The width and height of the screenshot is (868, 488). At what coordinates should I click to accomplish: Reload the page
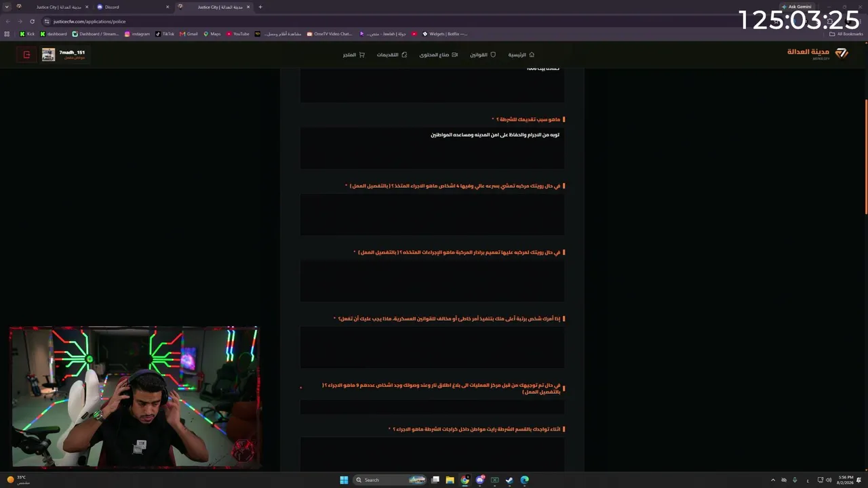coord(32,21)
